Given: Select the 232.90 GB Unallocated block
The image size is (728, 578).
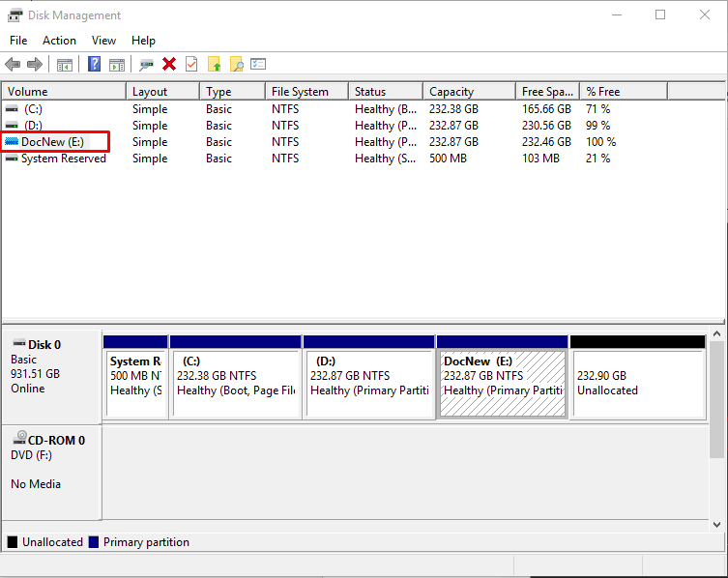Looking at the screenshot, I should (x=638, y=377).
